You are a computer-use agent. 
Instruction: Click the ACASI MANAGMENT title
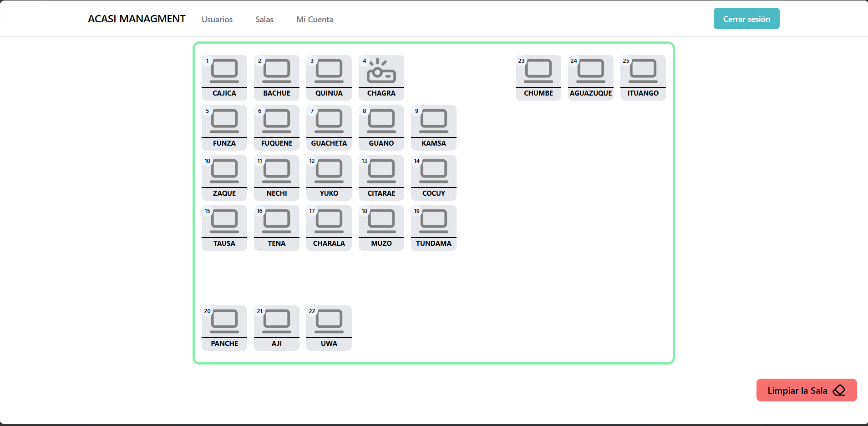137,19
